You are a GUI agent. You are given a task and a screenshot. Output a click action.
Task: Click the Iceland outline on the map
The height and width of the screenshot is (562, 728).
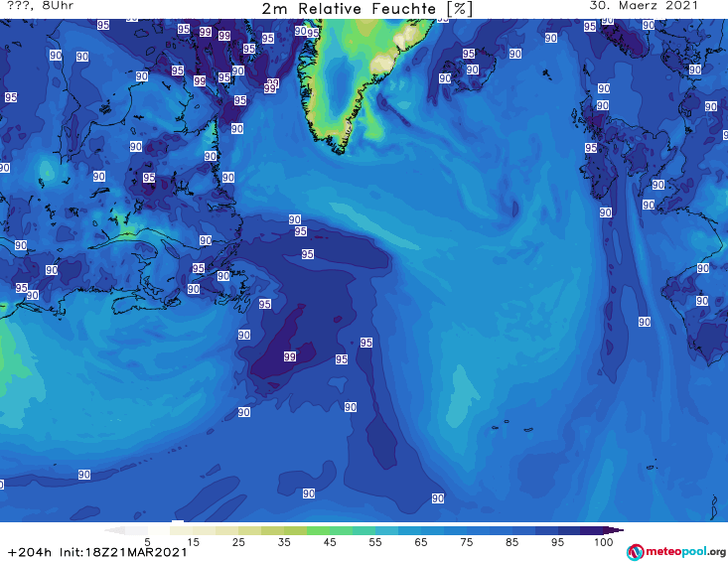[469, 70]
